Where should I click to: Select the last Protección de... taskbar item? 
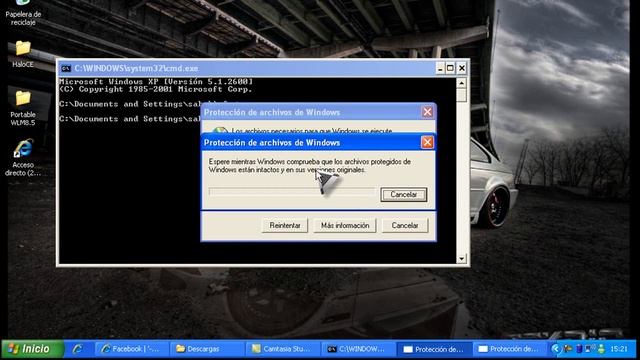(x=509, y=349)
